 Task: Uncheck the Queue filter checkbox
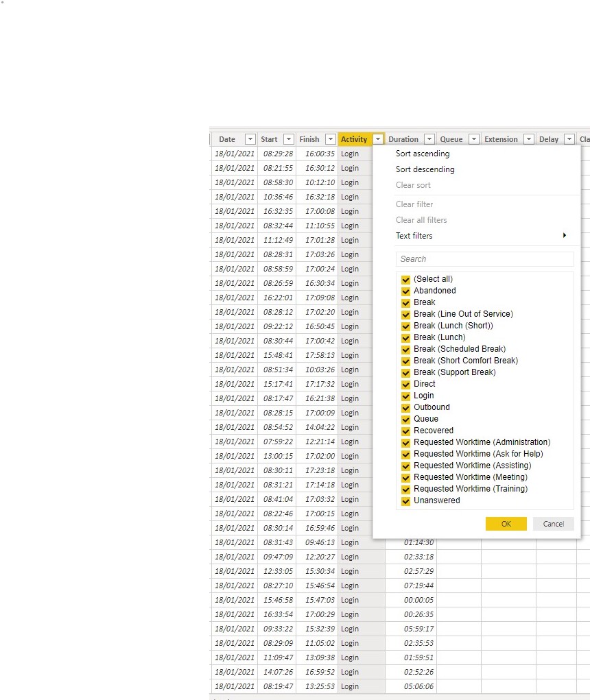405,419
